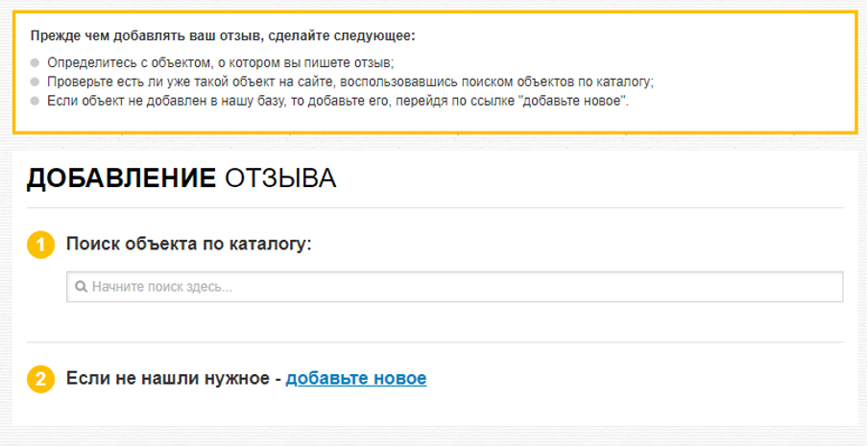
Task: Click the gray bullet before "Проверьте есть ли"
Action: (36, 82)
